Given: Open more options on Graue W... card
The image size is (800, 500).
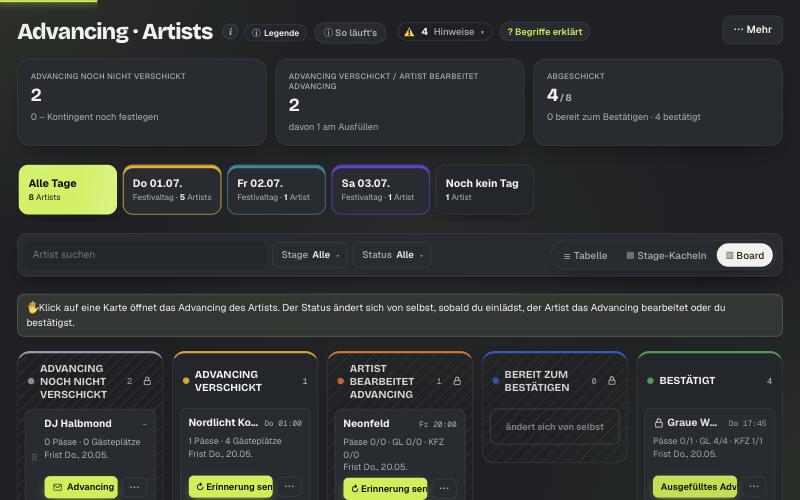Looking at the screenshot, I should [x=754, y=486].
